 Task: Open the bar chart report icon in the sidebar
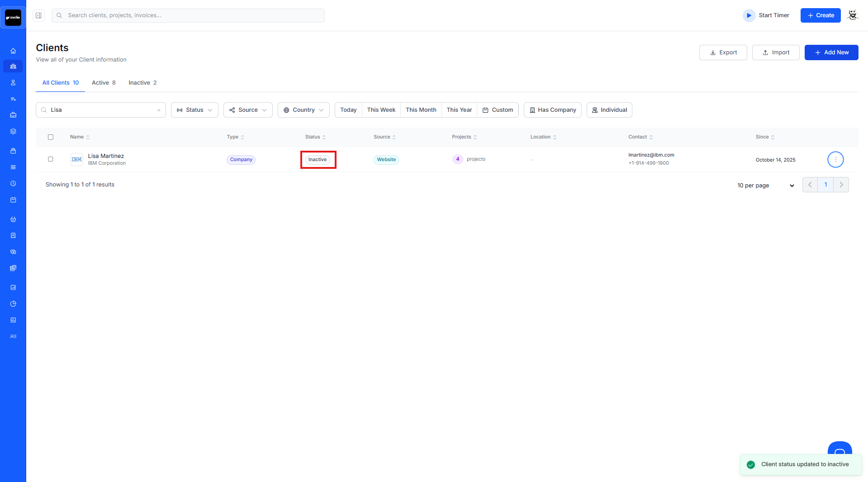point(13,287)
